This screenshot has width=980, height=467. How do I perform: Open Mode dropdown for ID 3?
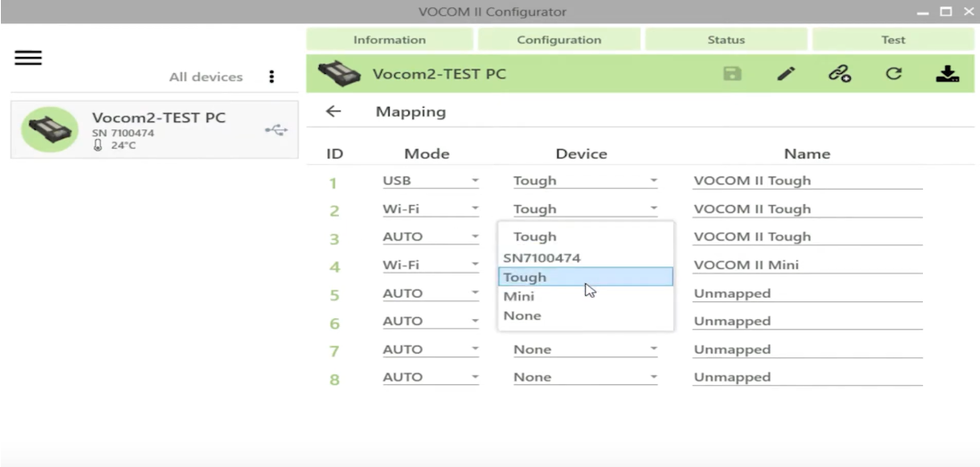tap(431, 237)
